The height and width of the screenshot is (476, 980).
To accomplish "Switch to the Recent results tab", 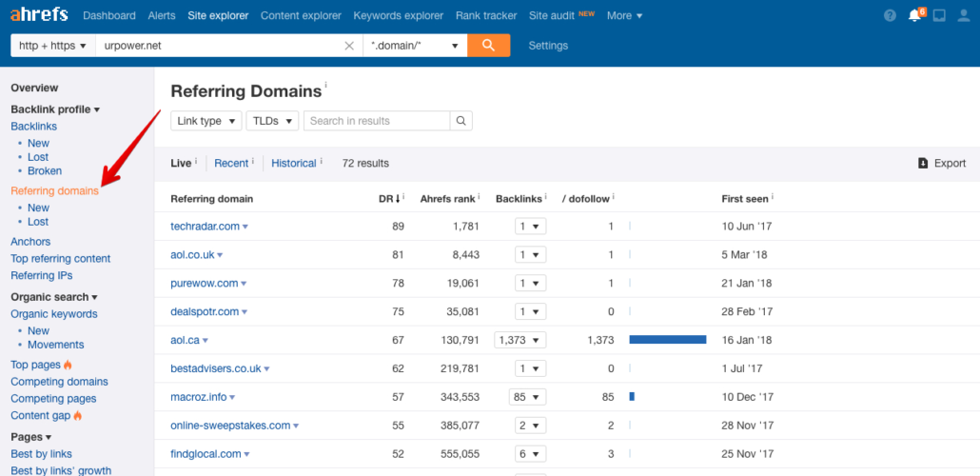I will coord(231,163).
